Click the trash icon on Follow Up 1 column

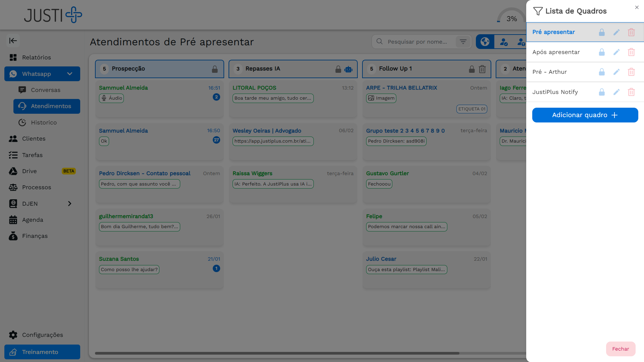[x=482, y=69]
